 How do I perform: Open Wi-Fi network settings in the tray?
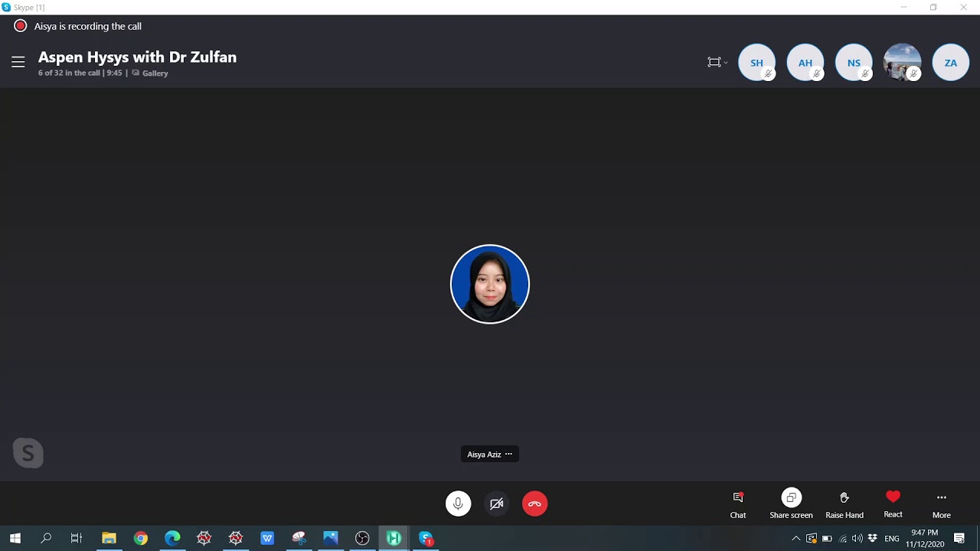tap(843, 539)
